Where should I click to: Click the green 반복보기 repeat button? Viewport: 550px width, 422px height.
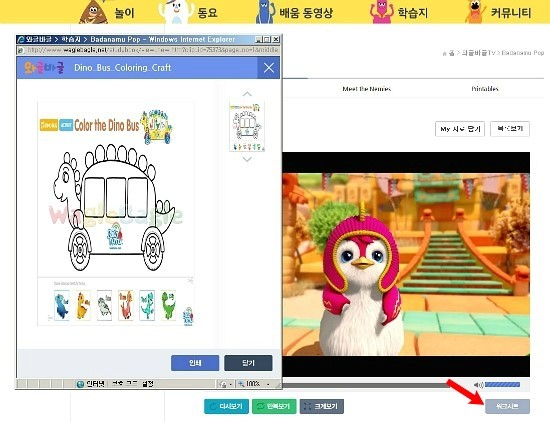click(274, 407)
